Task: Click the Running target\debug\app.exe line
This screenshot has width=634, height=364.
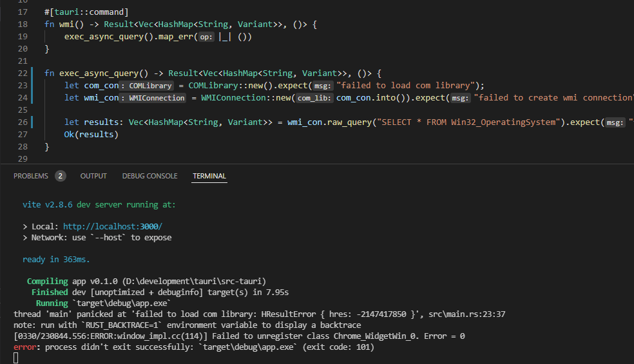Action: point(104,303)
